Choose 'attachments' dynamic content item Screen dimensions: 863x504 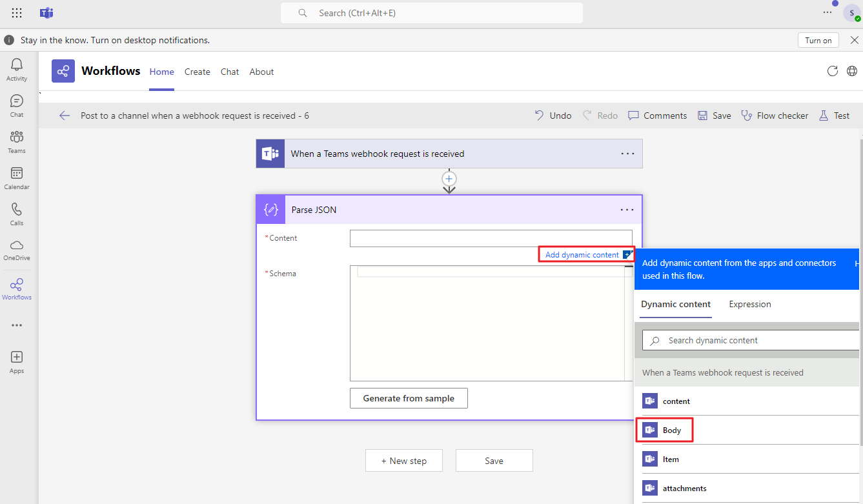(x=747, y=489)
